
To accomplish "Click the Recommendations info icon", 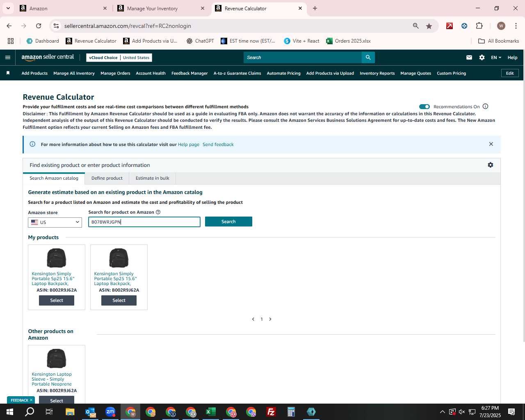I will click(x=485, y=106).
